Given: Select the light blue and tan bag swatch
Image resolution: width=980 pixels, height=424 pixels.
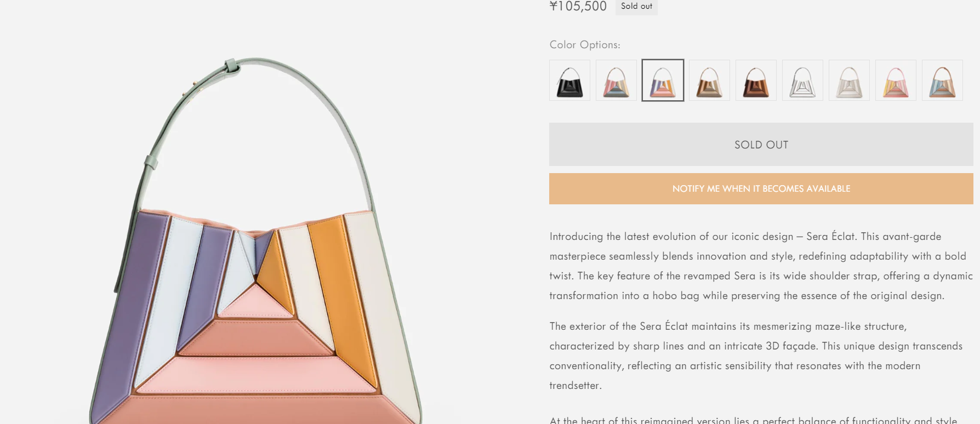Looking at the screenshot, I should point(942,81).
